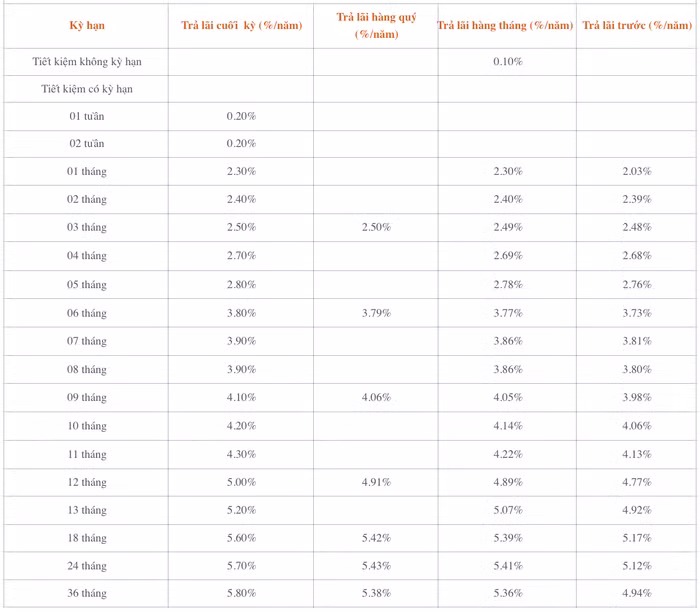Select the 'Trả lãi hàng tháng' header
This screenshot has height=612, width=700.
coord(506,25)
